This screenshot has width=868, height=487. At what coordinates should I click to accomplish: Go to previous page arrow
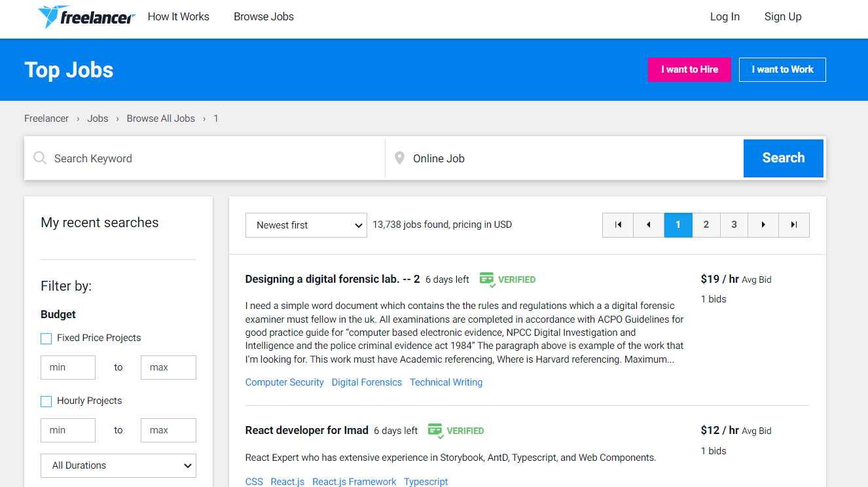tap(649, 225)
